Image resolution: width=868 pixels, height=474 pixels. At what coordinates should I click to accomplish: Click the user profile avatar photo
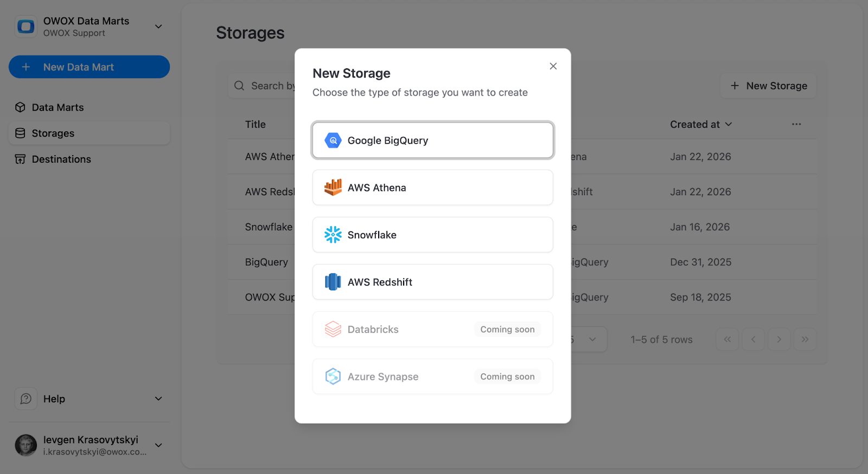pyautogui.click(x=25, y=445)
